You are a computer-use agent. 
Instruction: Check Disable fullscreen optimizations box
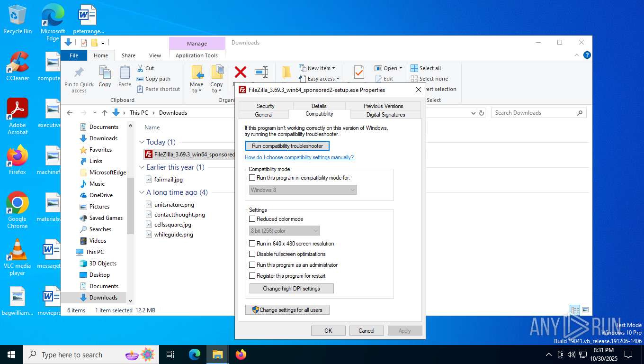pos(252,254)
